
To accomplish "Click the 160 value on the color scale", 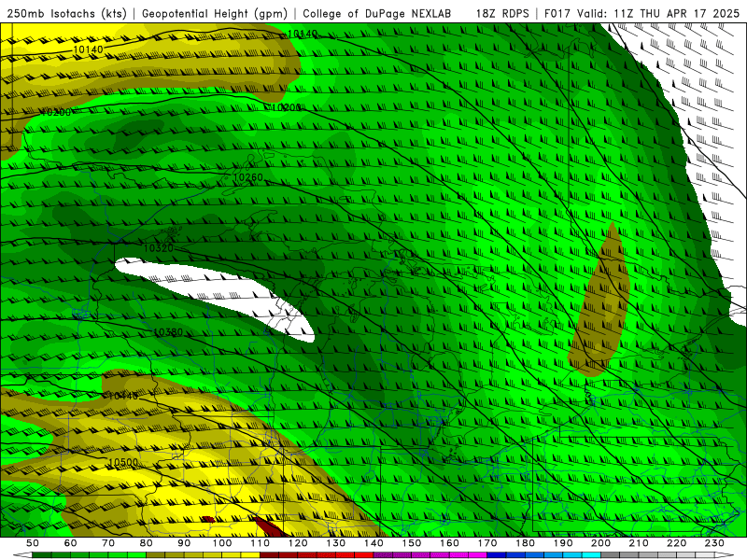I will click(449, 543).
